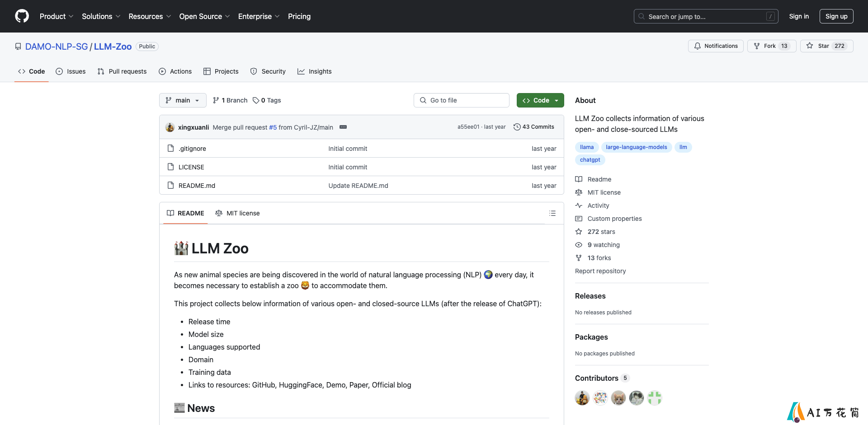The width and height of the screenshot is (868, 425).
Task: Click the Sign up button
Action: [x=836, y=16]
